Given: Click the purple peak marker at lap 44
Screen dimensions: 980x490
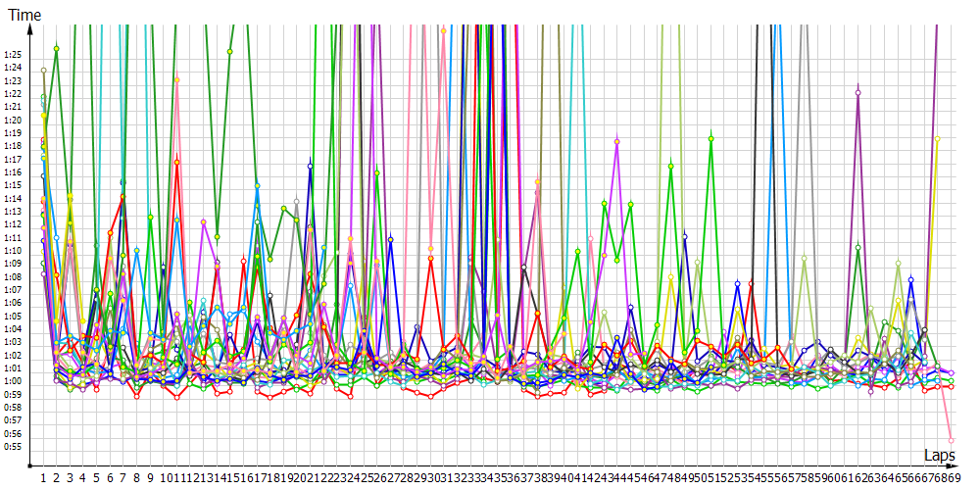Looking at the screenshot, I should [617, 142].
